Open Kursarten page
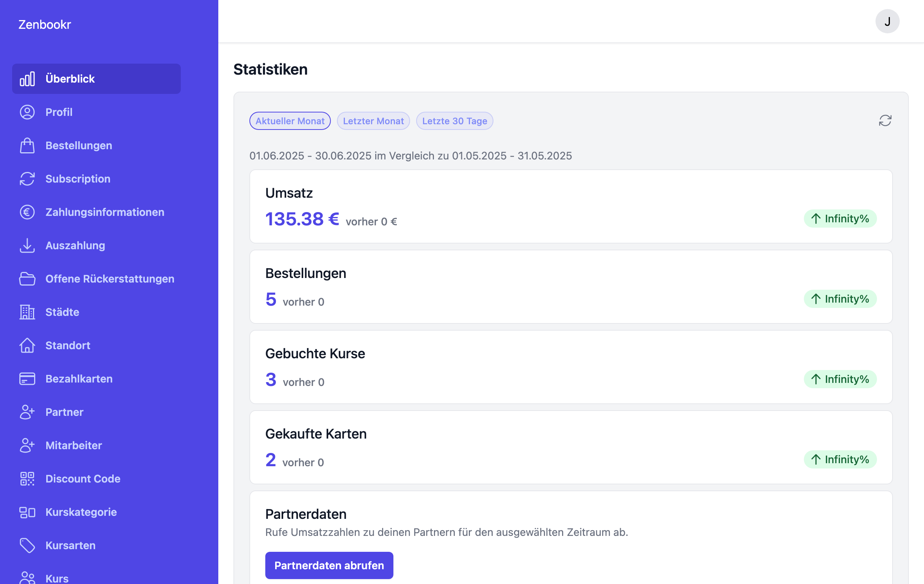 (x=96, y=546)
